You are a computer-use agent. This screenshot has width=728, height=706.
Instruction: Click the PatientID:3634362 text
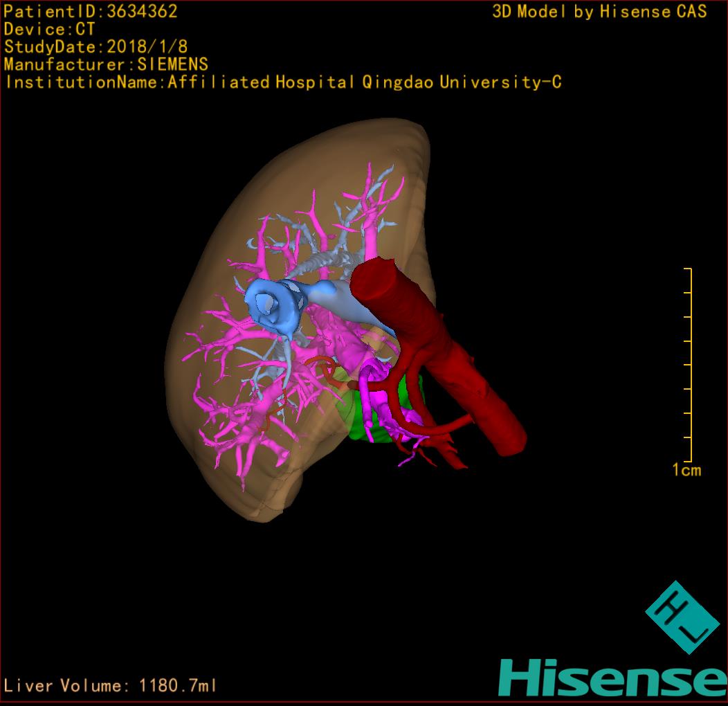91,11
